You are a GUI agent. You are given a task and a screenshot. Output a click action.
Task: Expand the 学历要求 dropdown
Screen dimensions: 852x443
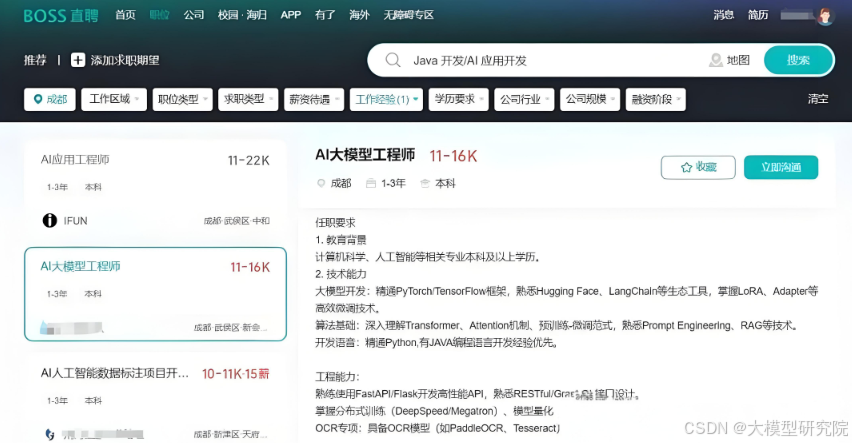458,99
